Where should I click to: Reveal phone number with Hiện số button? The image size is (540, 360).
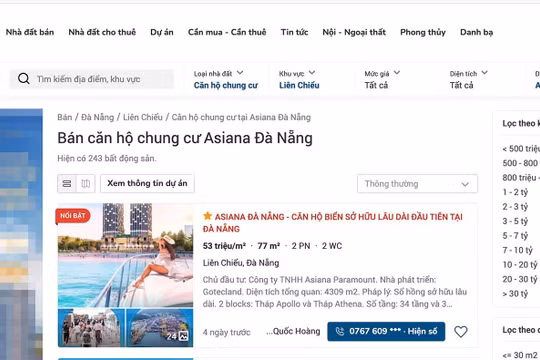pos(386,331)
